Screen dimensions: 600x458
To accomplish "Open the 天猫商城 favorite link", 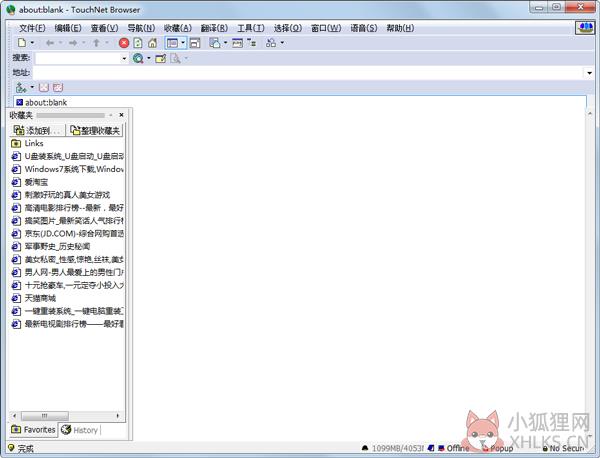I will tap(34, 298).
